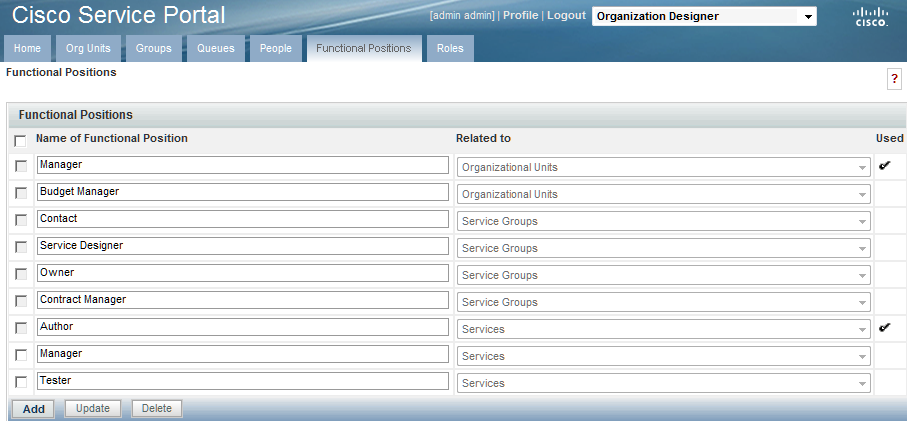The height and width of the screenshot is (421, 907).
Task: Click the Manager name field in Services row
Action: coord(243,354)
